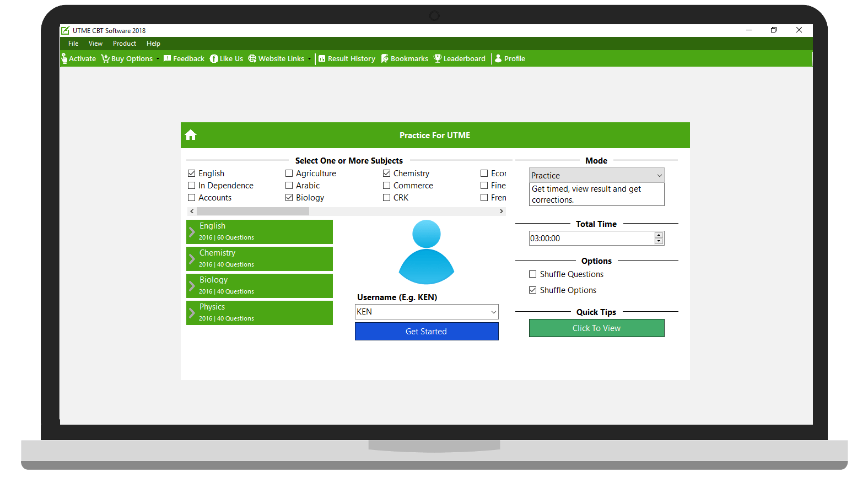Open the Result History icon

(x=322, y=58)
